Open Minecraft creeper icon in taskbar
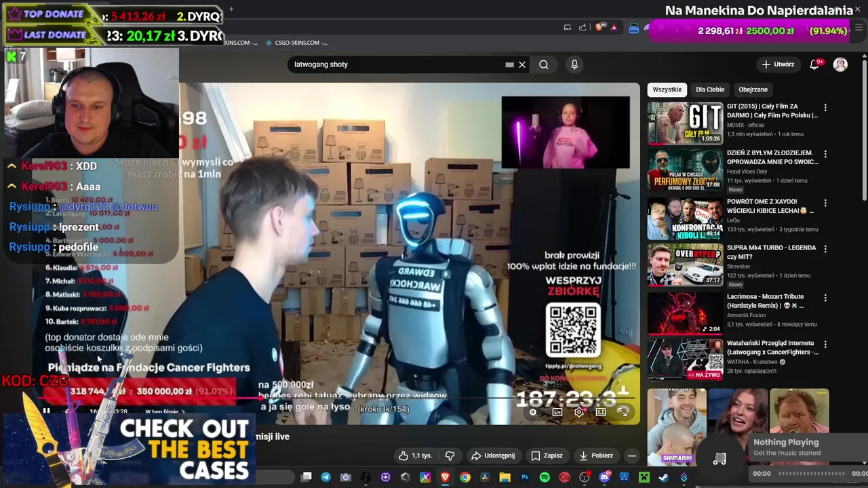 644,477
